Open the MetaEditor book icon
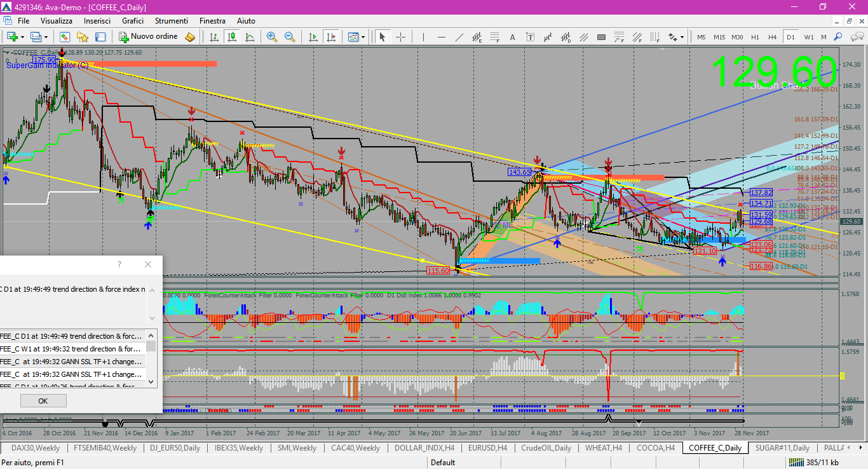This screenshot has height=469, width=868. (190, 37)
